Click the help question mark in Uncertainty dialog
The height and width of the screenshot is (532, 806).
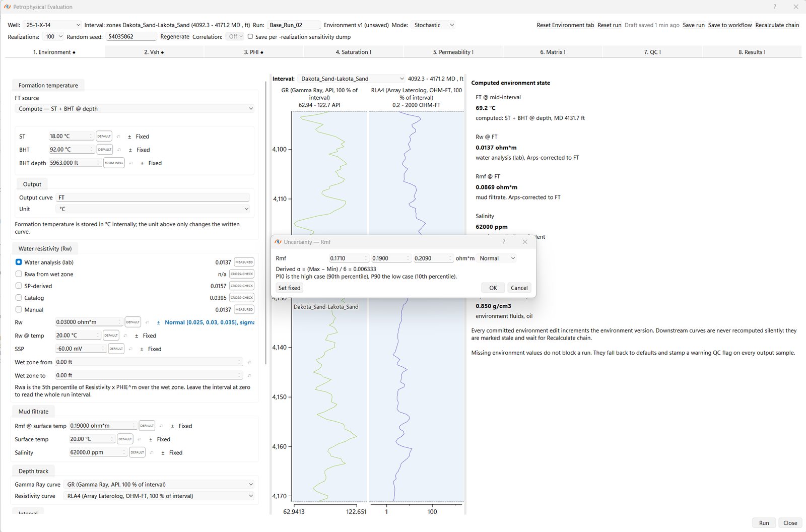503,242
